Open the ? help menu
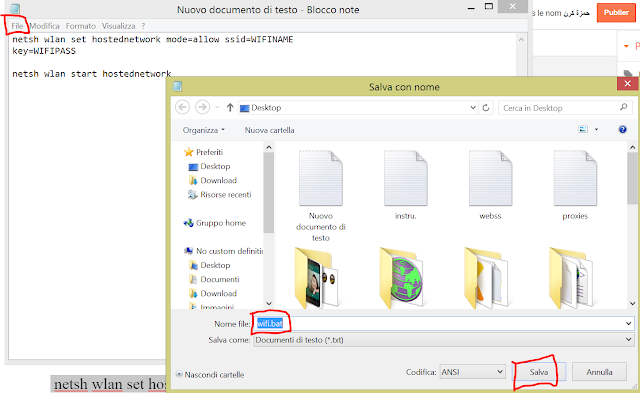This screenshot has height=393, width=640. tap(143, 26)
